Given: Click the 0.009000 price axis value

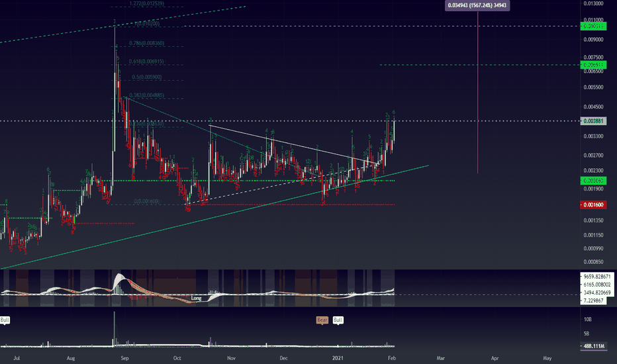Looking at the screenshot, I should pyautogui.click(x=593, y=40).
